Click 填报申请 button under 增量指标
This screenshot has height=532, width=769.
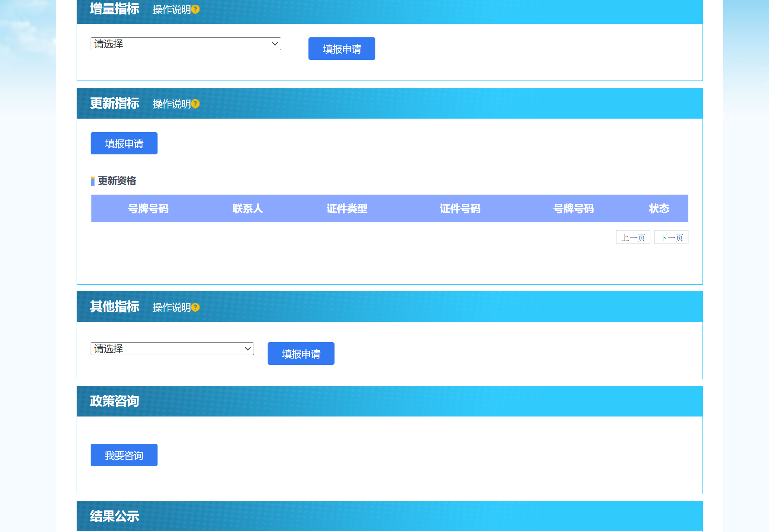(342, 49)
